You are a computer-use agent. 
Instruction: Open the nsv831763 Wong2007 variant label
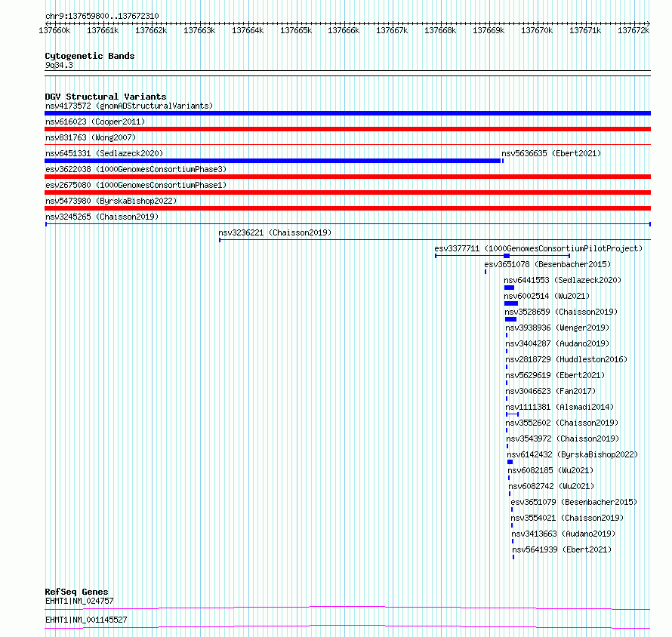(x=91, y=137)
